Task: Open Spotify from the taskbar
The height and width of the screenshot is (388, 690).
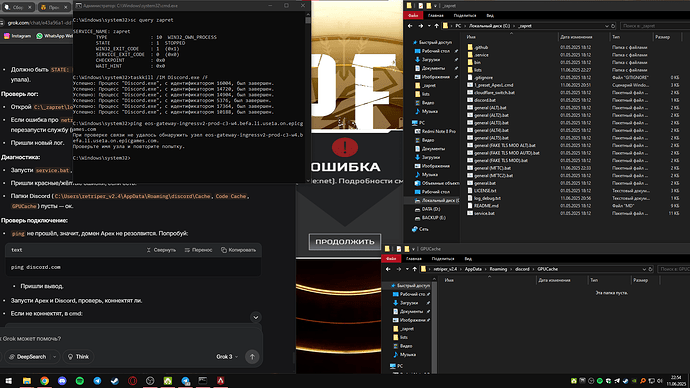Action: [x=80, y=381]
